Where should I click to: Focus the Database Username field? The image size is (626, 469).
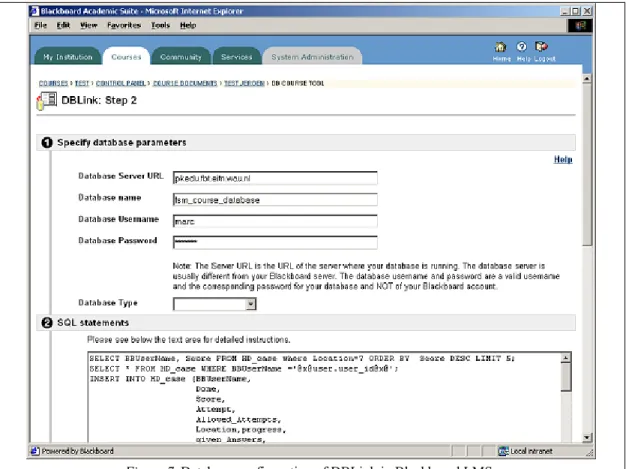click(x=275, y=221)
